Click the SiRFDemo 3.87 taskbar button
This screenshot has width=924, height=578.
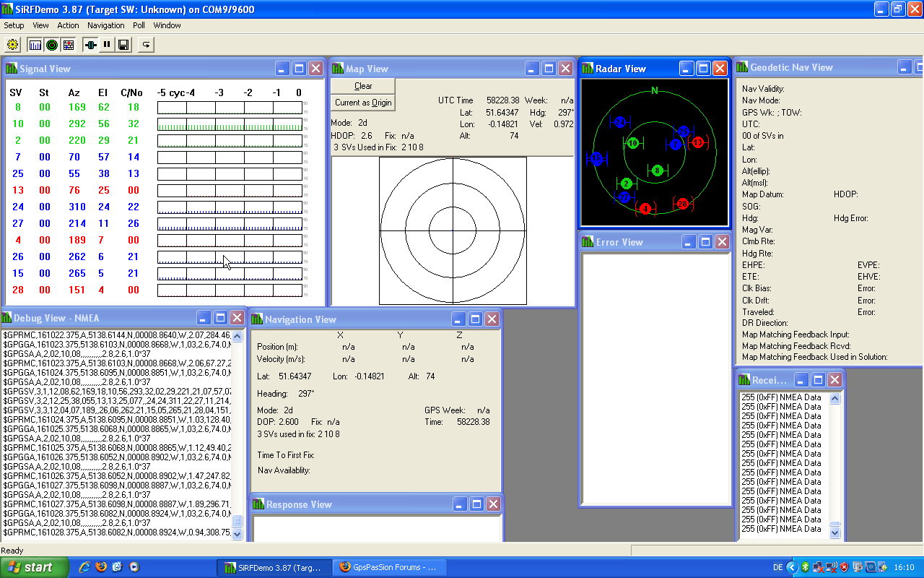(x=275, y=567)
